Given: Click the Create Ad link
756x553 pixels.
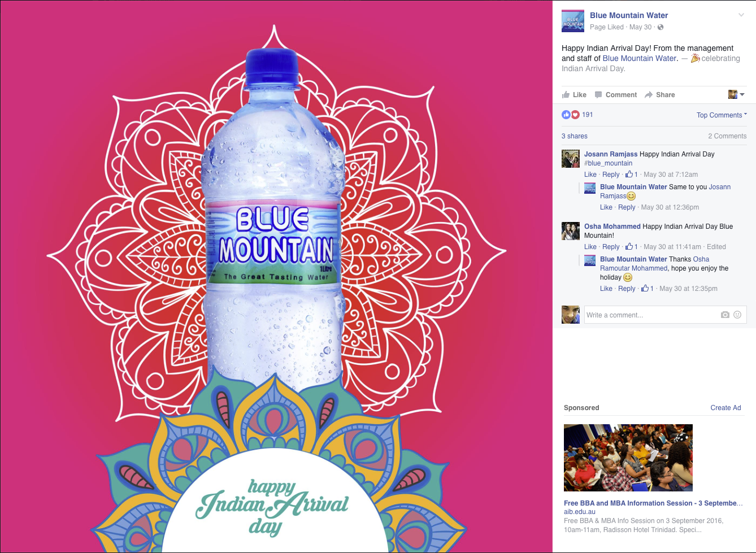Looking at the screenshot, I should pyautogui.click(x=725, y=408).
